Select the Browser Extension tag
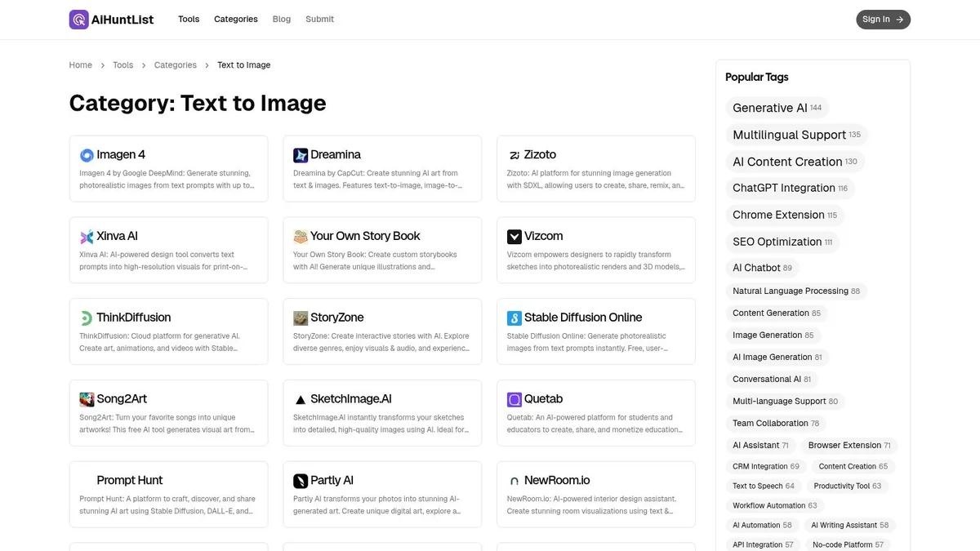980x551 pixels. [849, 445]
